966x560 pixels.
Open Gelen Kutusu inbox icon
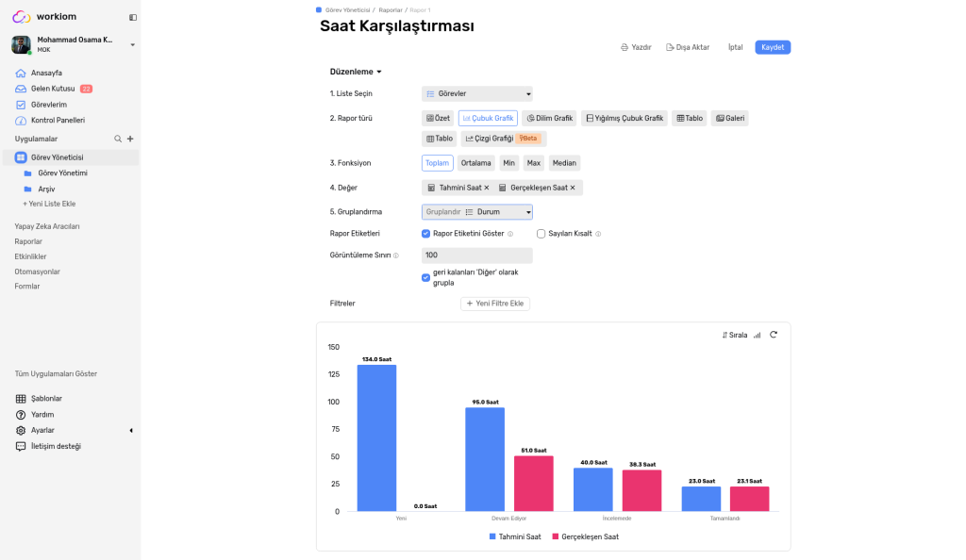tap(21, 89)
